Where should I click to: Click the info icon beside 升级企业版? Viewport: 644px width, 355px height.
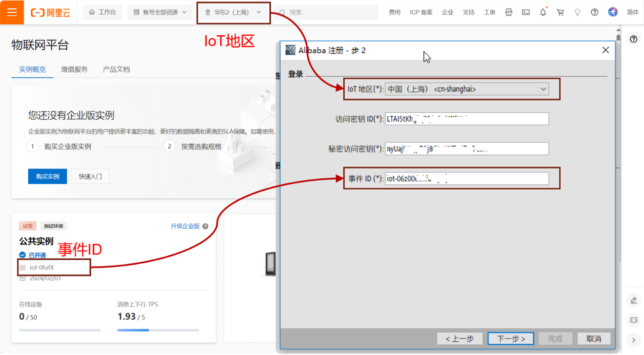pos(205,226)
